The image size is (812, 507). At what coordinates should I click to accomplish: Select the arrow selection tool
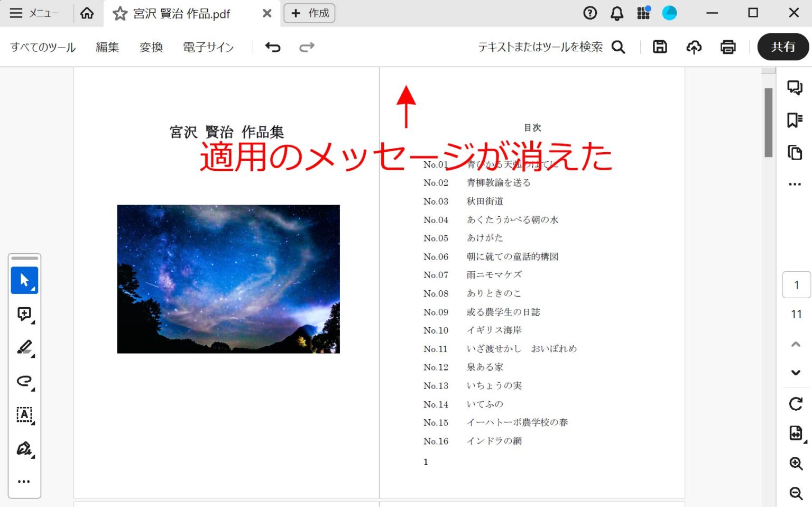click(x=24, y=280)
